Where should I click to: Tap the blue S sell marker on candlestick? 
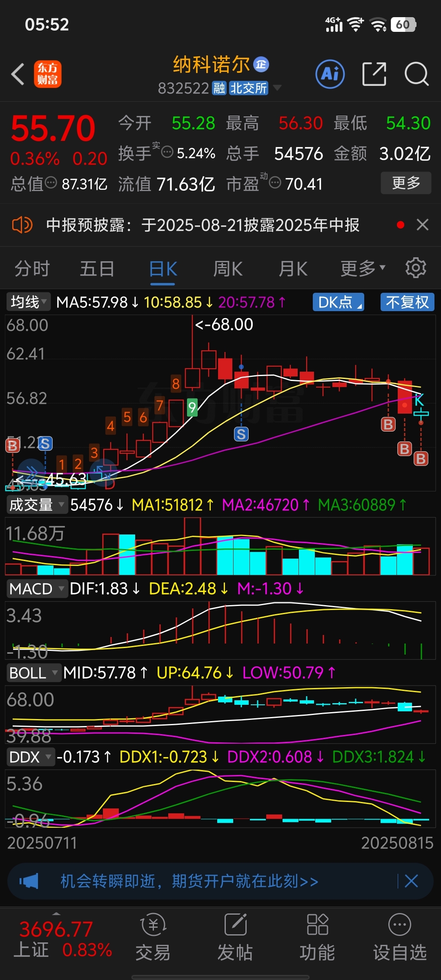click(x=241, y=434)
